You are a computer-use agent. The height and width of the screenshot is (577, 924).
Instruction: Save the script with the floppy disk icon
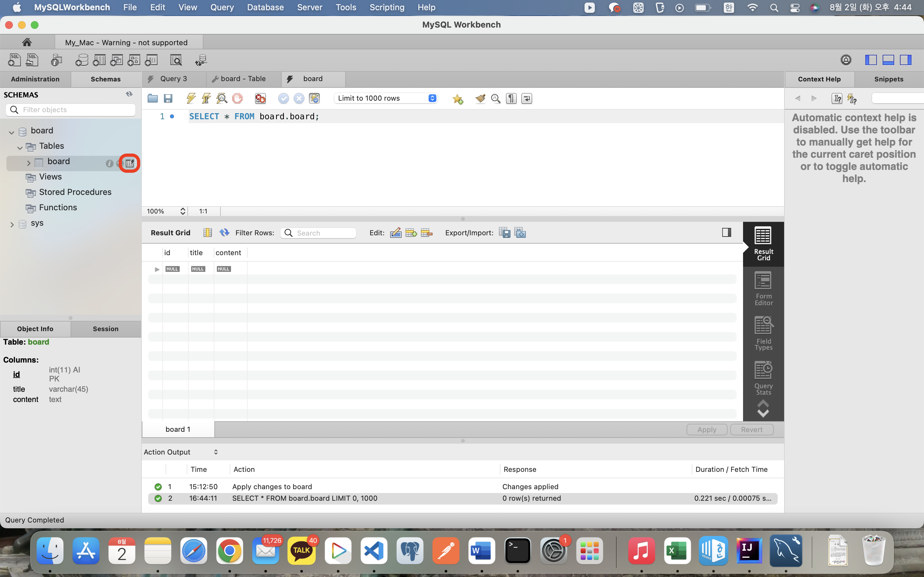click(168, 98)
